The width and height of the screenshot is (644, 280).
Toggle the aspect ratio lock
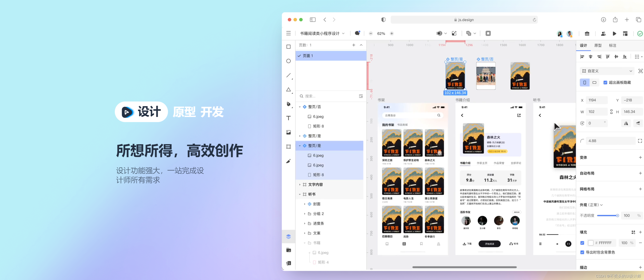[611, 112]
